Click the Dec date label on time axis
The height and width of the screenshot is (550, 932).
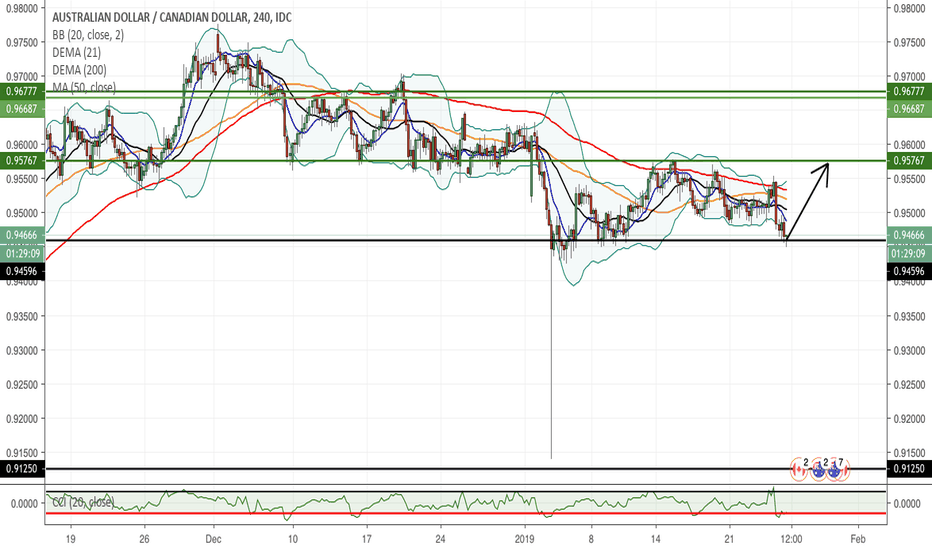click(x=213, y=539)
